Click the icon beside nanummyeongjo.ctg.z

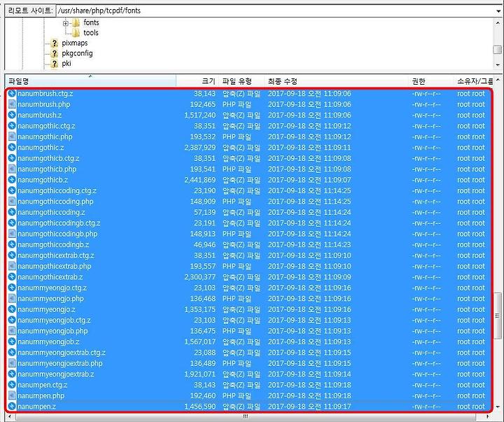pyautogui.click(x=12, y=288)
